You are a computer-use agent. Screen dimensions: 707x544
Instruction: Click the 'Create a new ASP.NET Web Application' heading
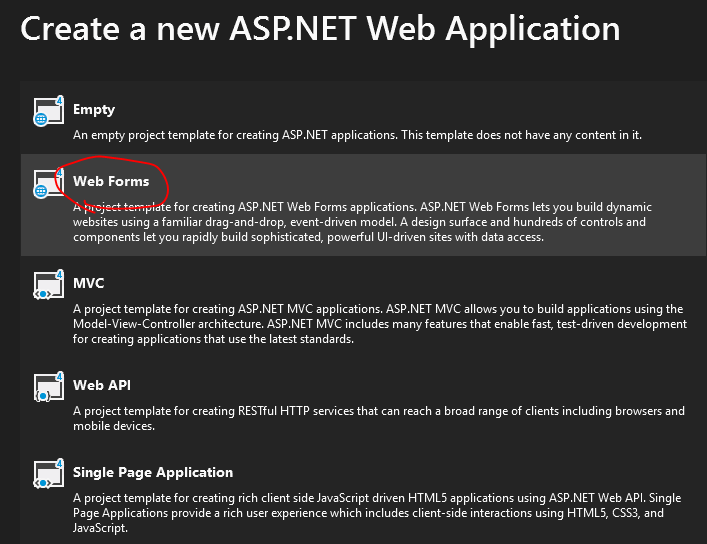point(320,29)
